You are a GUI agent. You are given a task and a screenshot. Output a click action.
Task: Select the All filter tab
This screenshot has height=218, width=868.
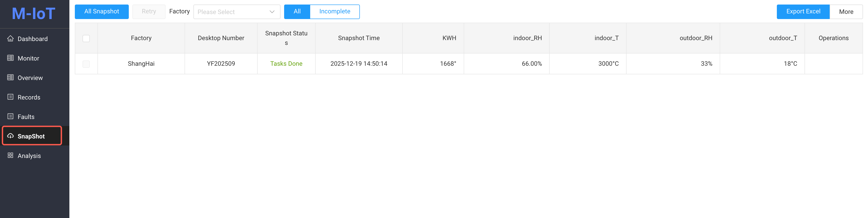(x=297, y=12)
